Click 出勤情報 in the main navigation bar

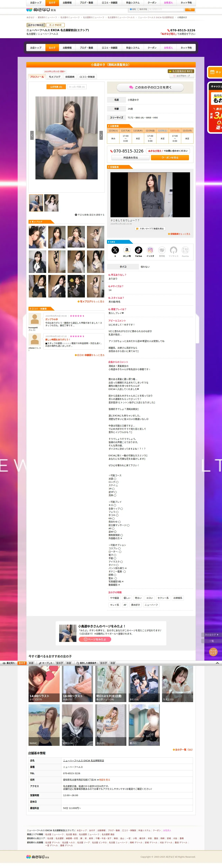coord(67,48)
